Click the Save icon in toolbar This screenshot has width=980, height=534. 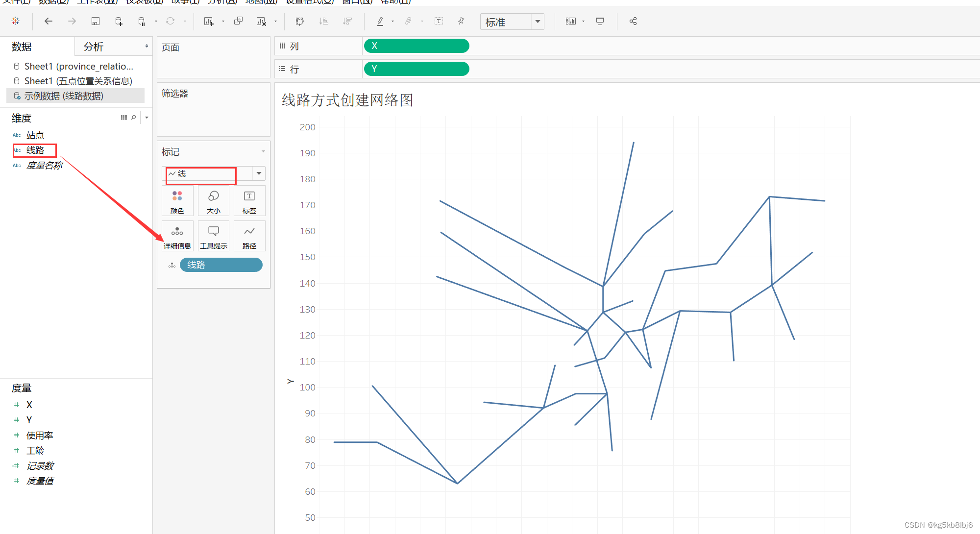[96, 21]
